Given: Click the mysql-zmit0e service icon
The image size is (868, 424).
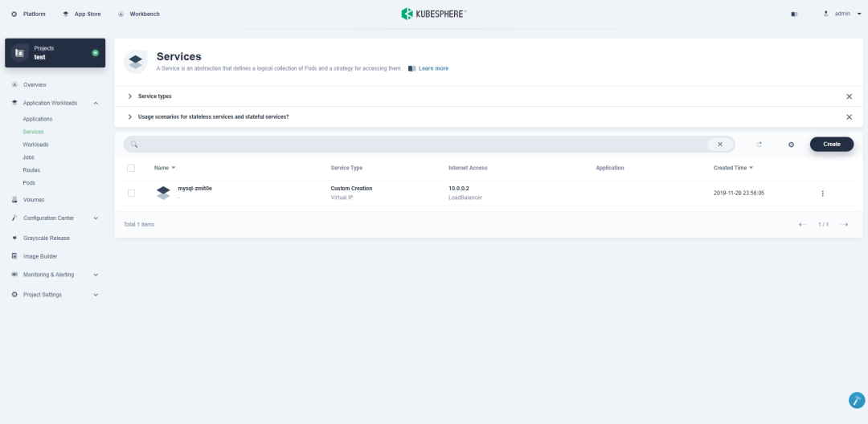Looking at the screenshot, I should pos(163,193).
